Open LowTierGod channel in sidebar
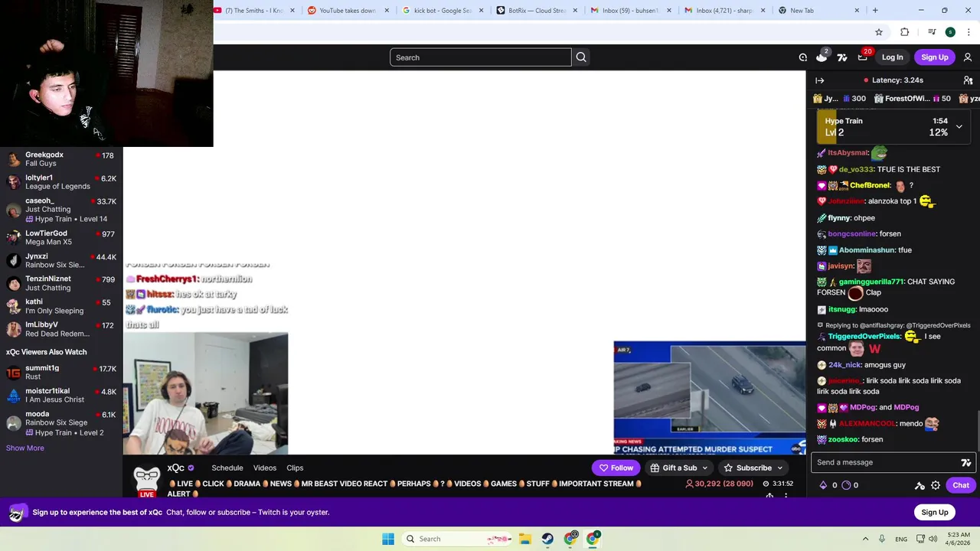 pyautogui.click(x=61, y=238)
